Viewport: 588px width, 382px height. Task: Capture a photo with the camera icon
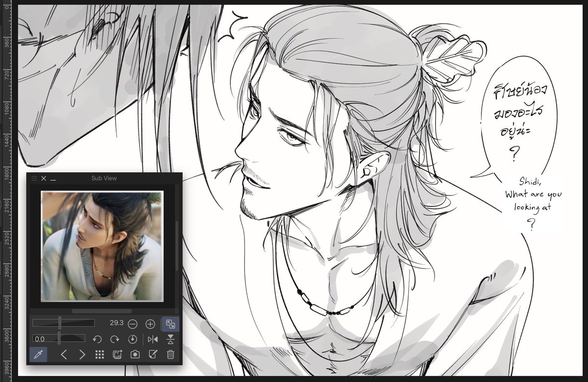[135, 355]
